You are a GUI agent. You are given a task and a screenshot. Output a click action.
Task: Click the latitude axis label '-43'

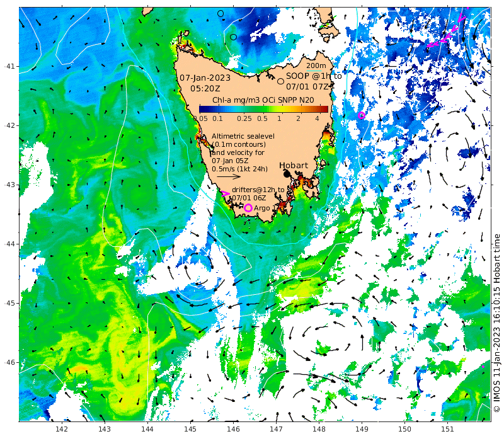point(9,185)
